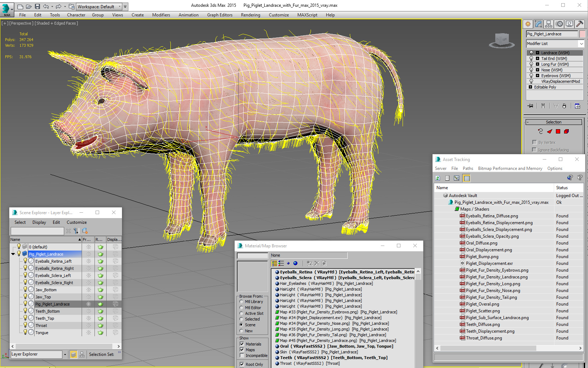Image resolution: width=588 pixels, height=368 pixels.
Task: Open the Utilities hammer panel tab
Action: (580, 24)
